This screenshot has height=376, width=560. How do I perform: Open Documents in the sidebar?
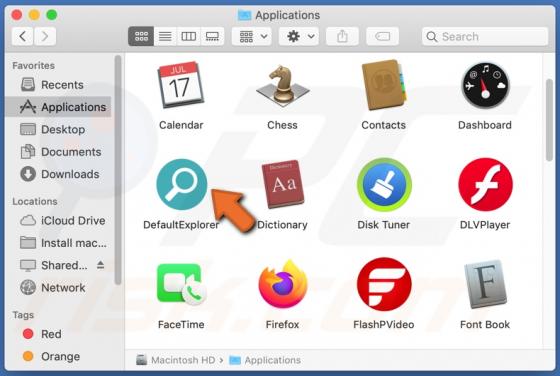(x=58, y=152)
